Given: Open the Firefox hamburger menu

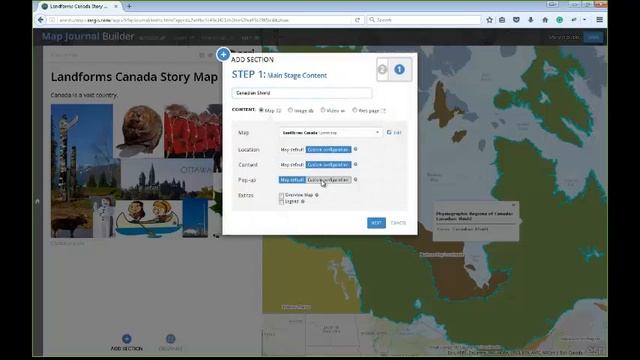Looking at the screenshot, I should (600, 20).
